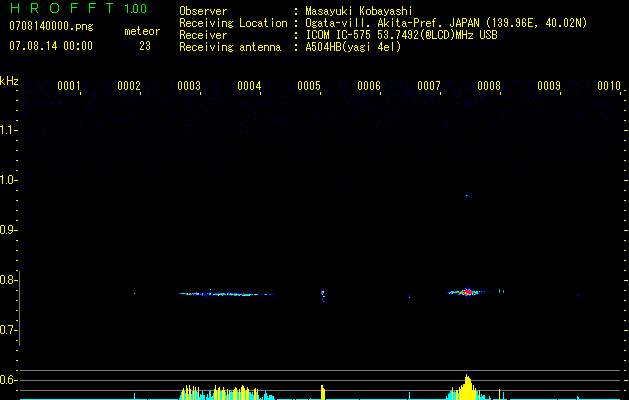The height and width of the screenshot is (400, 629).
Task: Click the faint blue dot near 1.0 kHz
Action: (467, 196)
